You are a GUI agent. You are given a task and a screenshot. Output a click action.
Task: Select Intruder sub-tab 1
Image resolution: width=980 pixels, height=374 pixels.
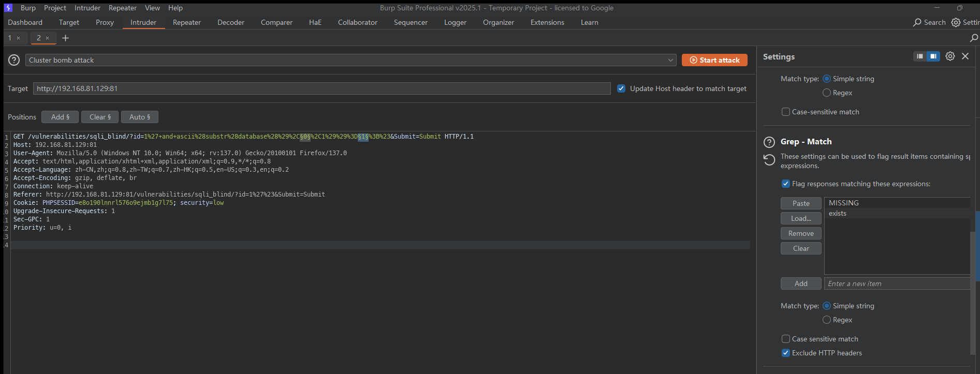point(9,38)
